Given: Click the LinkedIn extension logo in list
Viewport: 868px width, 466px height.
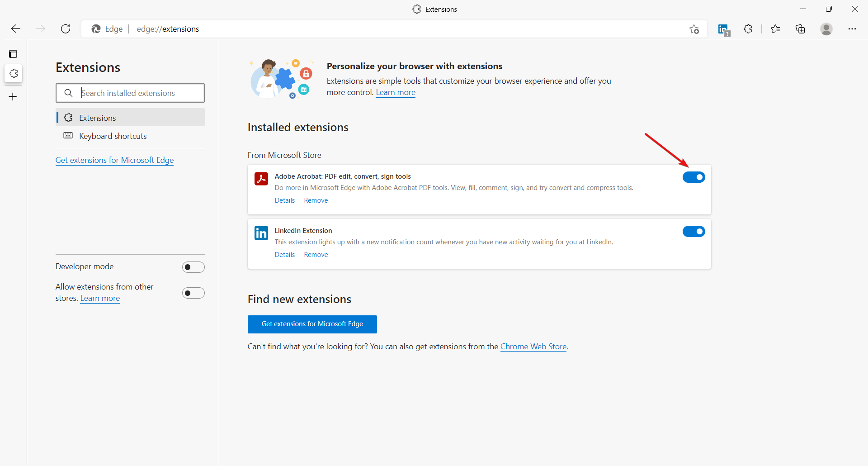Looking at the screenshot, I should coord(261,233).
